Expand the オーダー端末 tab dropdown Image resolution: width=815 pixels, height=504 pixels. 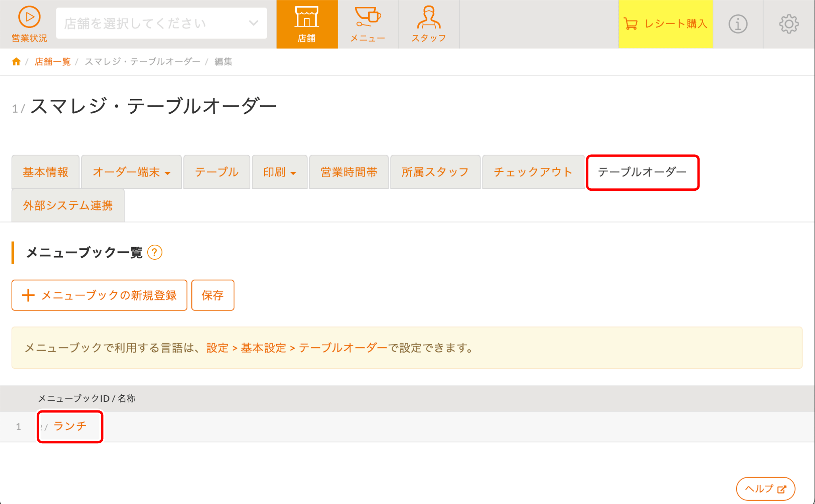[131, 172]
